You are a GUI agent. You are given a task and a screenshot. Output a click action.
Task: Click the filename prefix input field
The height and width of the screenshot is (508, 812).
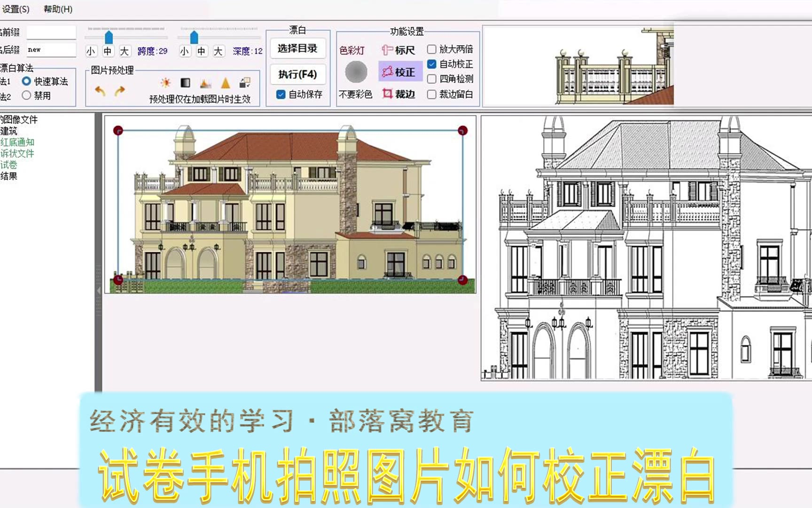point(51,32)
